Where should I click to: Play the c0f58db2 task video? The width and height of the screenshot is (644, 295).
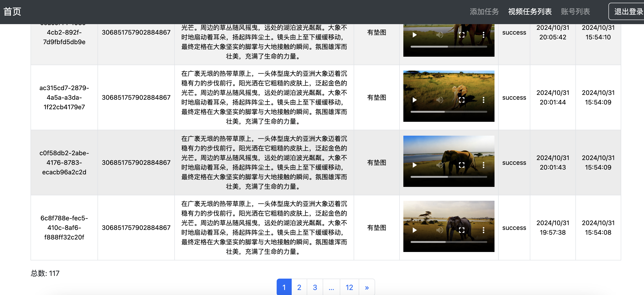[415, 165]
